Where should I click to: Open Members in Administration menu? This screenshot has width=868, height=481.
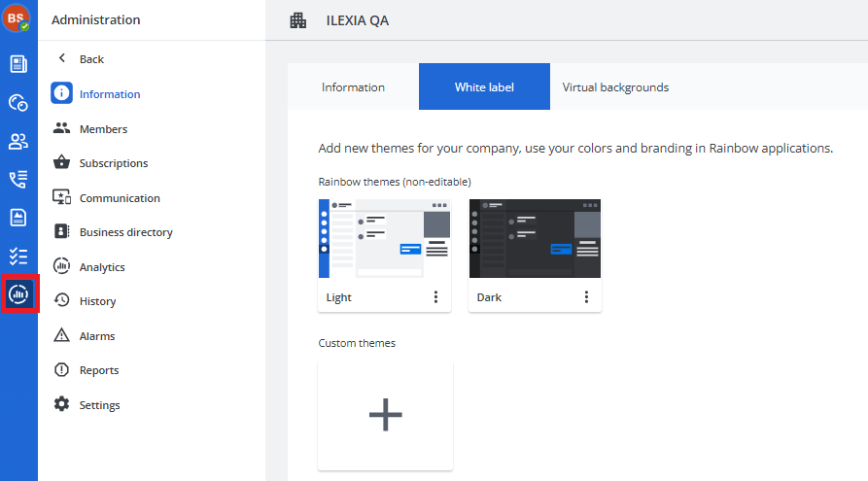coord(103,129)
